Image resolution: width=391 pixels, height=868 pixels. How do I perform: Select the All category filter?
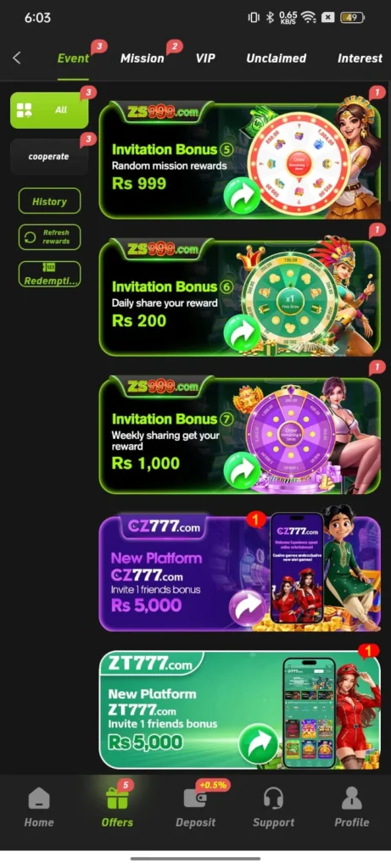pyautogui.click(x=49, y=110)
